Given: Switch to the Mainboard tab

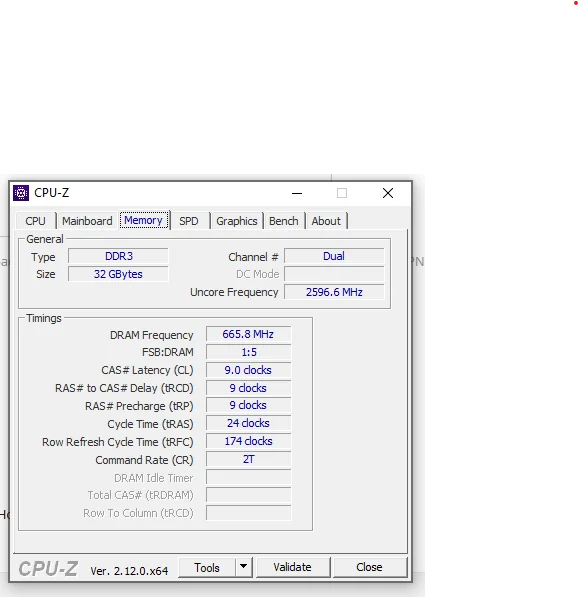Looking at the screenshot, I should 87,221.
